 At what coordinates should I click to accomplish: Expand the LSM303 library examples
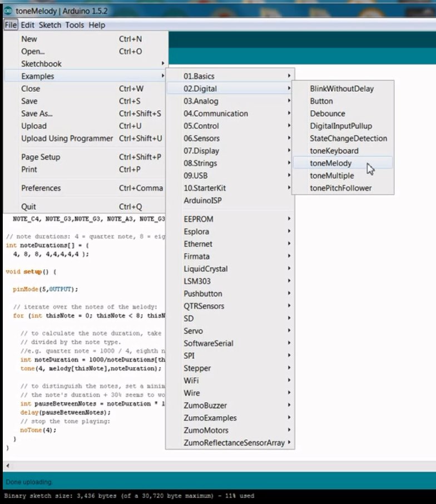[x=230, y=281]
